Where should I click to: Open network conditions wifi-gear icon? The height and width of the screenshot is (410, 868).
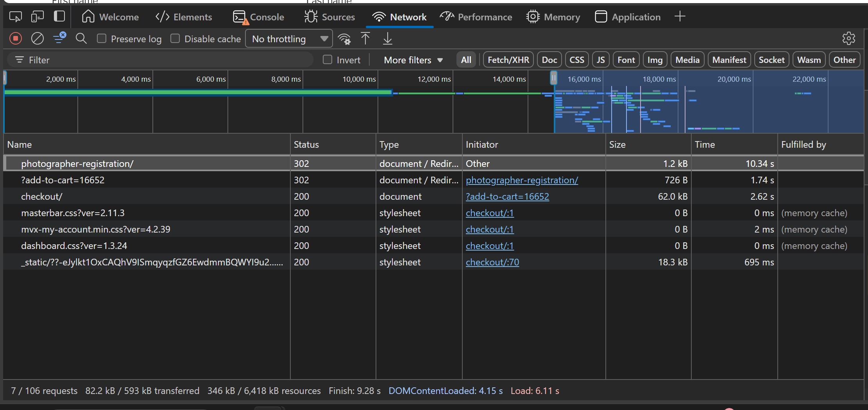coord(344,39)
